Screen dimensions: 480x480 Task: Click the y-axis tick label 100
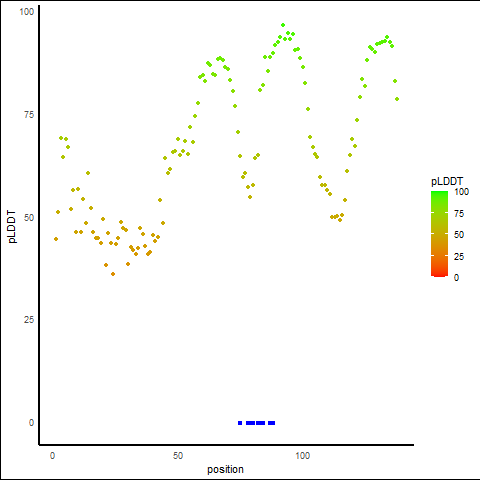click(x=27, y=12)
